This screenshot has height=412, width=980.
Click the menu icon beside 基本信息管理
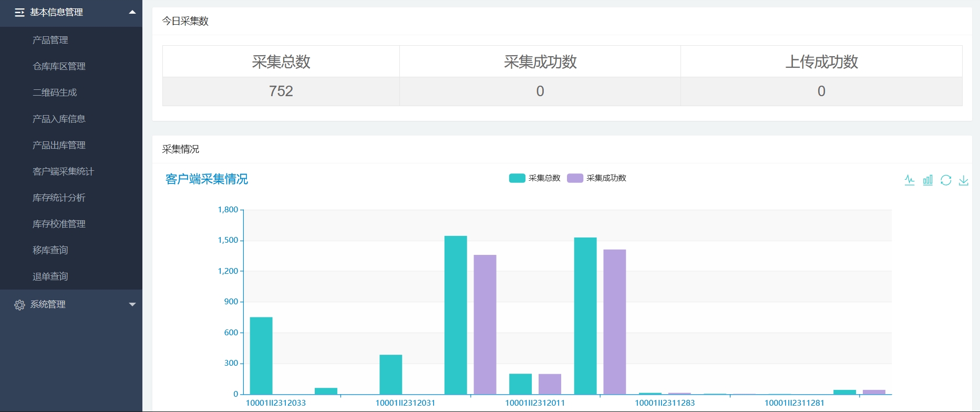coord(19,13)
